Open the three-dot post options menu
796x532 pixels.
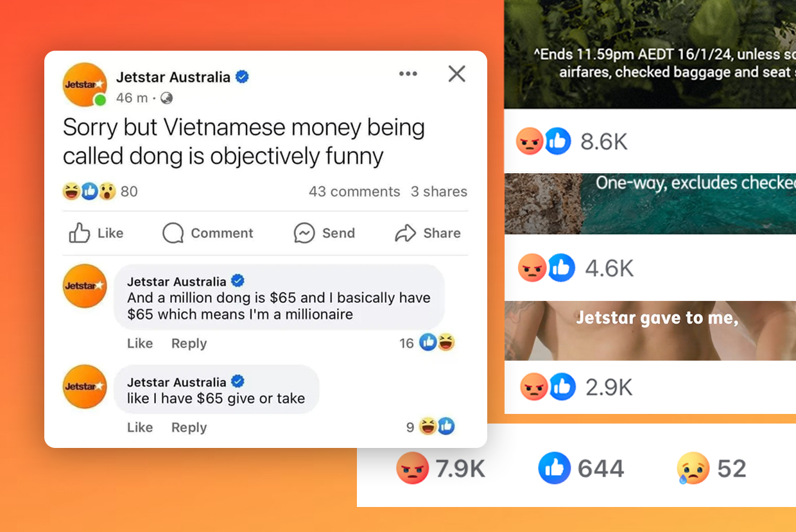pos(408,74)
